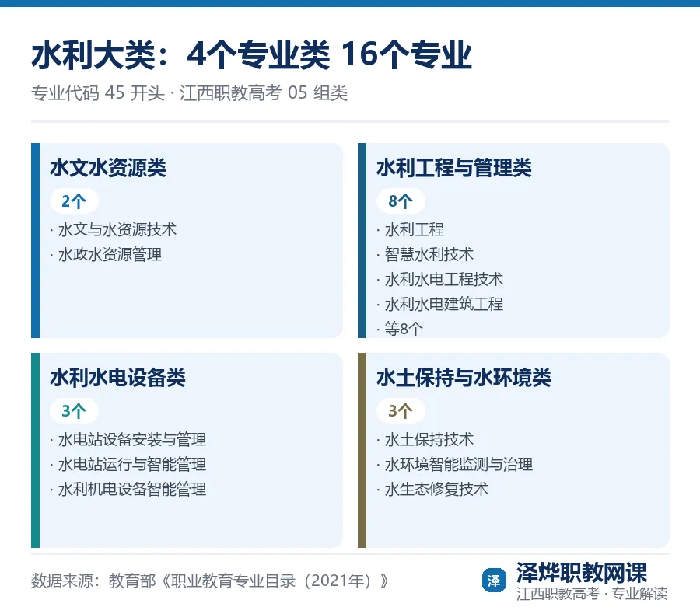This screenshot has width=700, height=614.
Task: Click 水政水资源管理 list item
Action: pyautogui.click(x=106, y=255)
